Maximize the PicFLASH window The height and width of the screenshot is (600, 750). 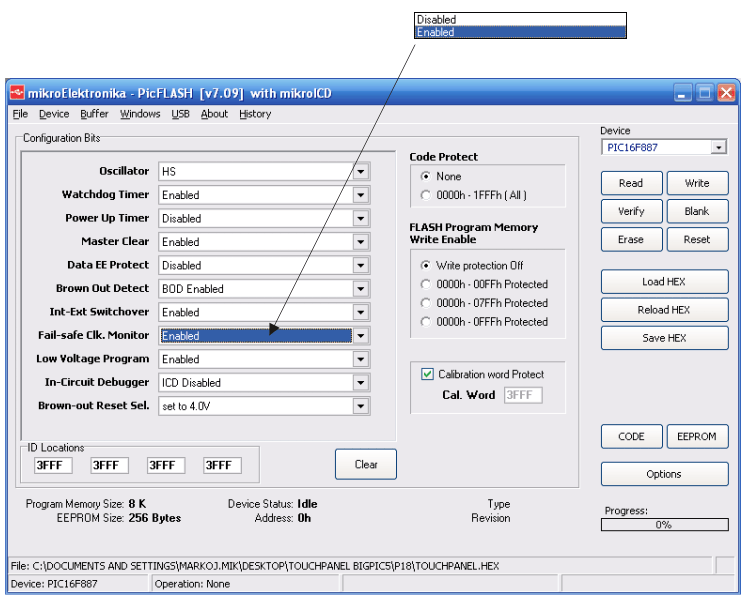click(x=705, y=93)
